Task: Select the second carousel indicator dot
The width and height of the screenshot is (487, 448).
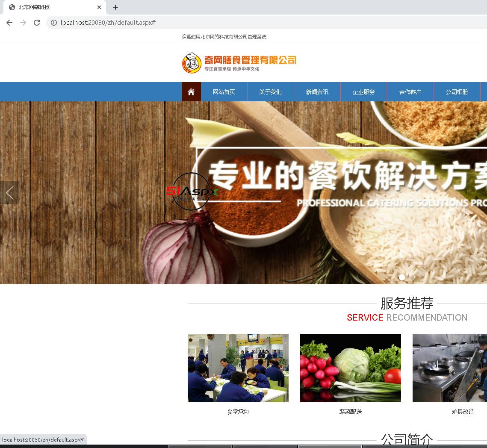Action: pyautogui.click(x=411, y=277)
